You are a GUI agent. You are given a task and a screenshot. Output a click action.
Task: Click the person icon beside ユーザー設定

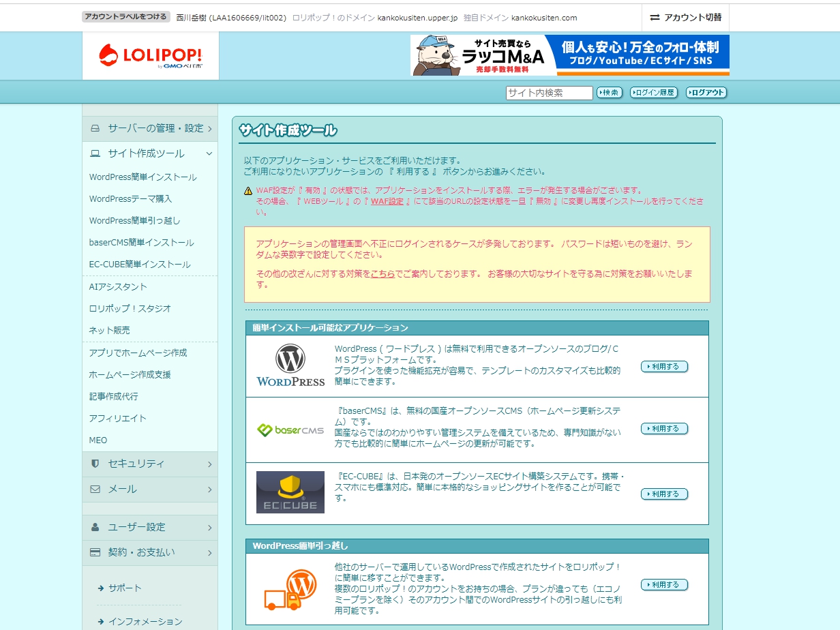click(95, 527)
